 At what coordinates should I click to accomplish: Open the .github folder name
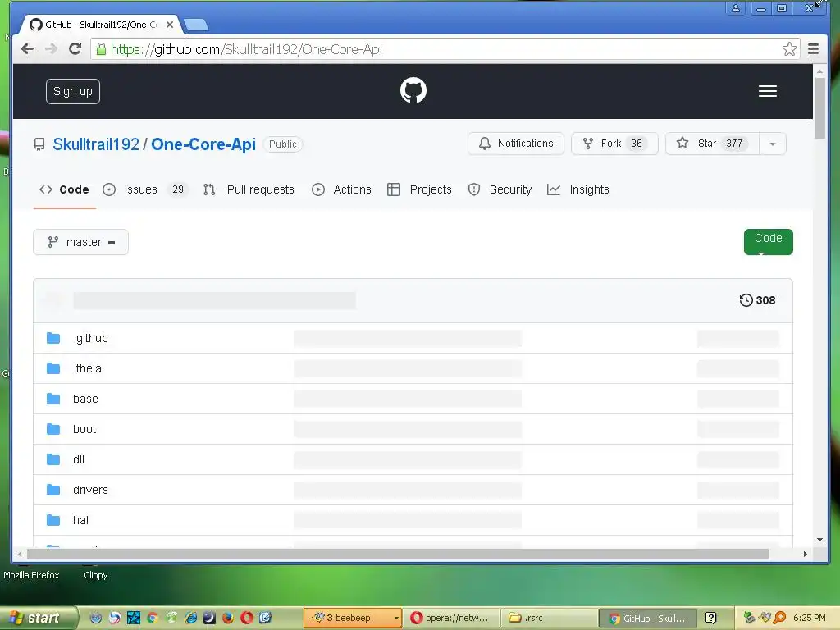(x=91, y=338)
